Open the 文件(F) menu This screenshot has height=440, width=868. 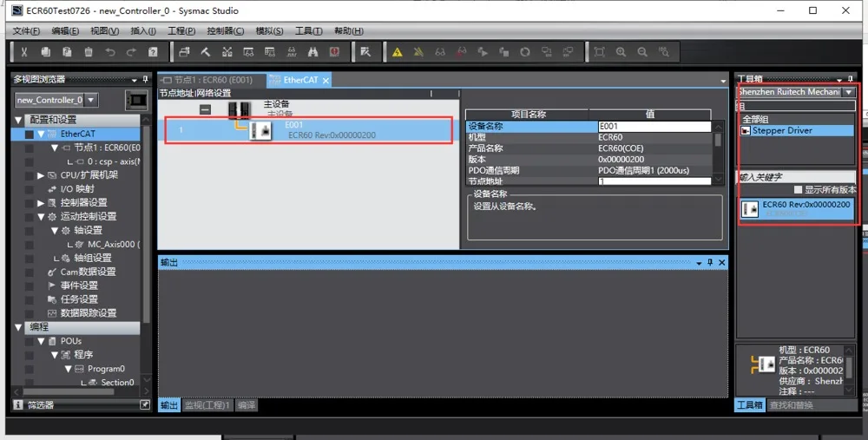26,31
